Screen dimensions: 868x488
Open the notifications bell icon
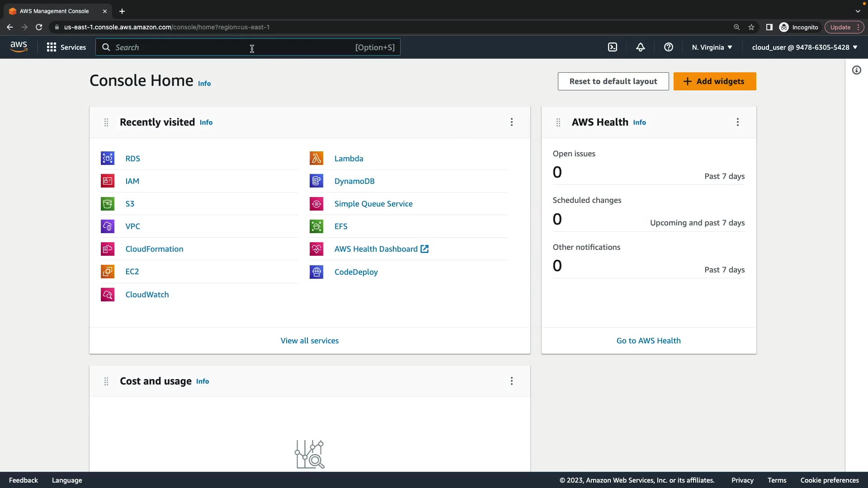click(641, 47)
